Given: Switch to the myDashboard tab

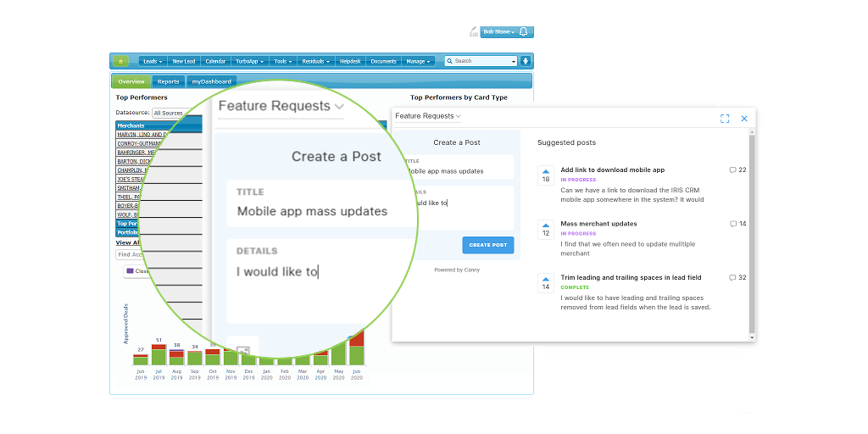Looking at the screenshot, I should pyautogui.click(x=212, y=81).
